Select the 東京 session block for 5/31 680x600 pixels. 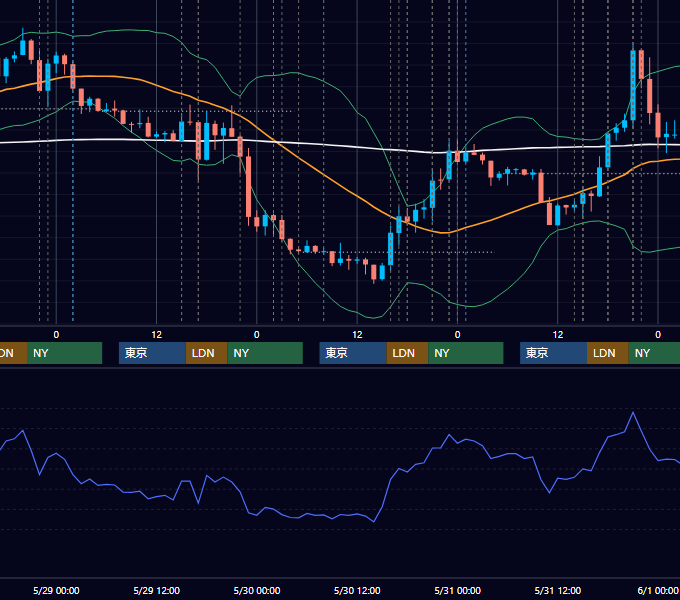[553, 353]
